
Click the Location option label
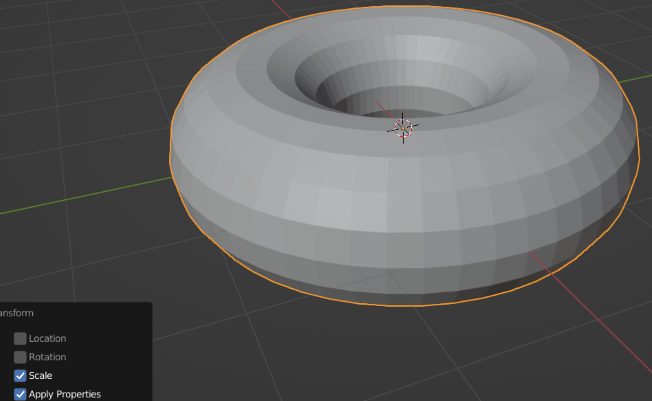(47, 339)
